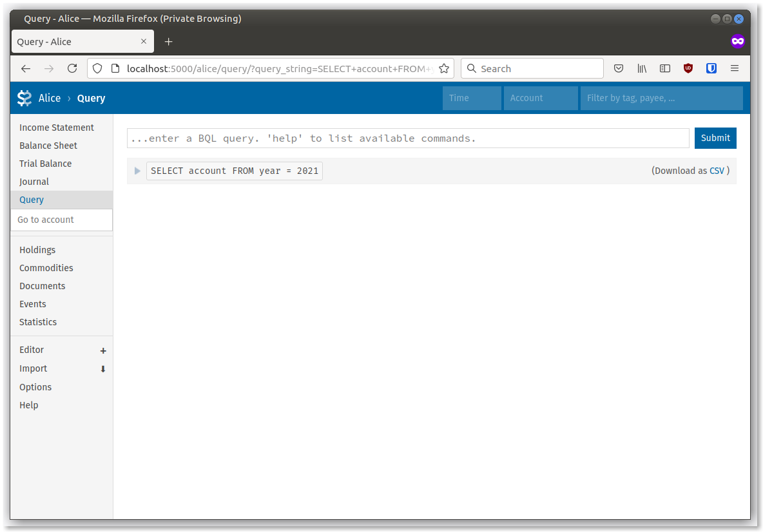This screenshot has width=763, height=532.
Task: Click the uBlock Origin extension icon
Action: click(x=688, y=68)
